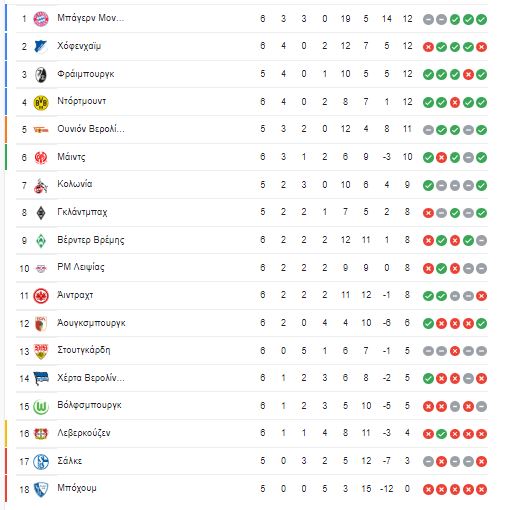Open the Χόφενχαϊμ team page
Image resolution: width=506 pixels, height=510 pixels.
click(79, 46)
